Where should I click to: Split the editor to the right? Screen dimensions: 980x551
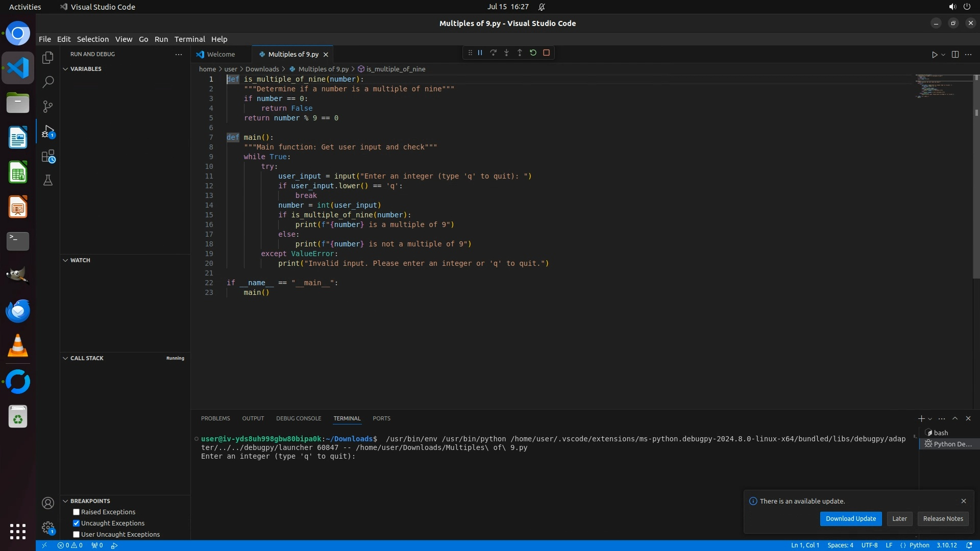(955, 54)
